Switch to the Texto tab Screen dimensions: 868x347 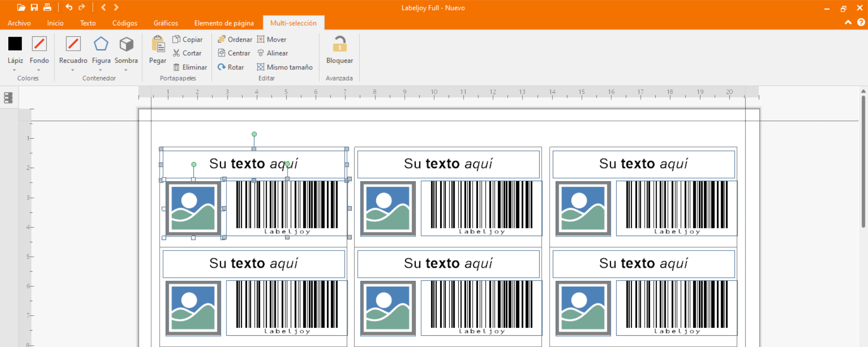tap(88, 23)
